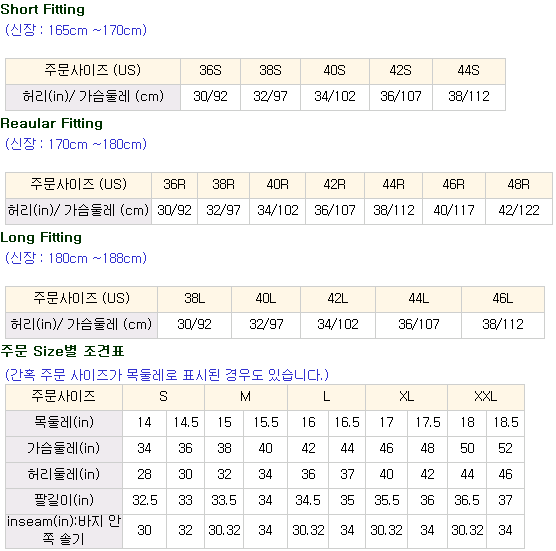Select neck size 15.5 cell
The width and height of the screenshot is (556, 551).
point(266,423)
